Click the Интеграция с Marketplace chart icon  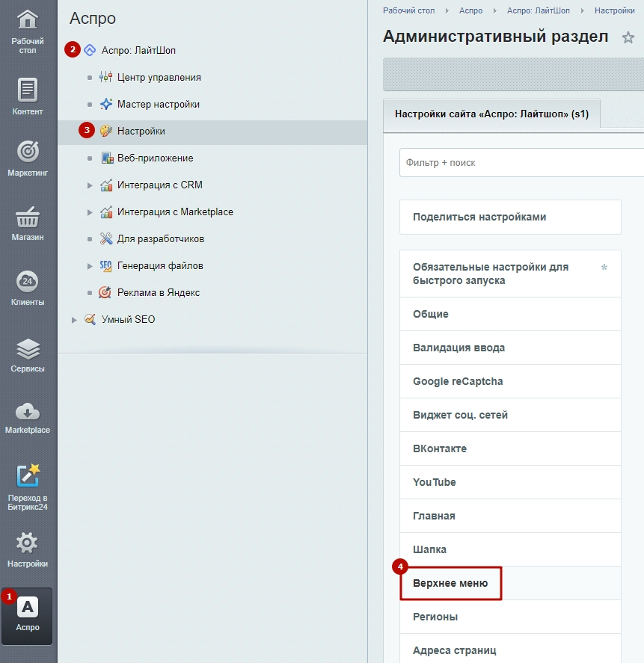pyautogui.click(x=106, y=212)
